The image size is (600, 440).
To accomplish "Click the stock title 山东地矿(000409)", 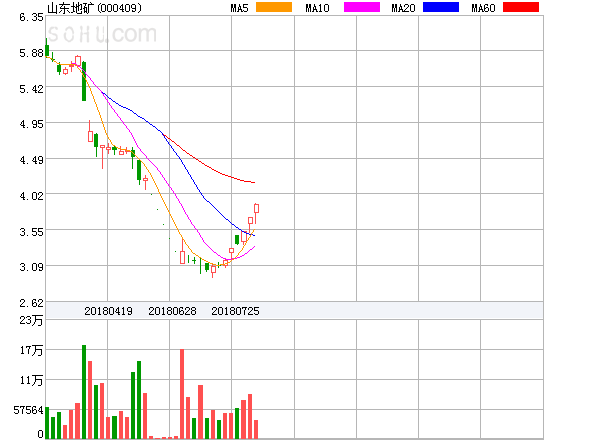I will click(94, 8).
